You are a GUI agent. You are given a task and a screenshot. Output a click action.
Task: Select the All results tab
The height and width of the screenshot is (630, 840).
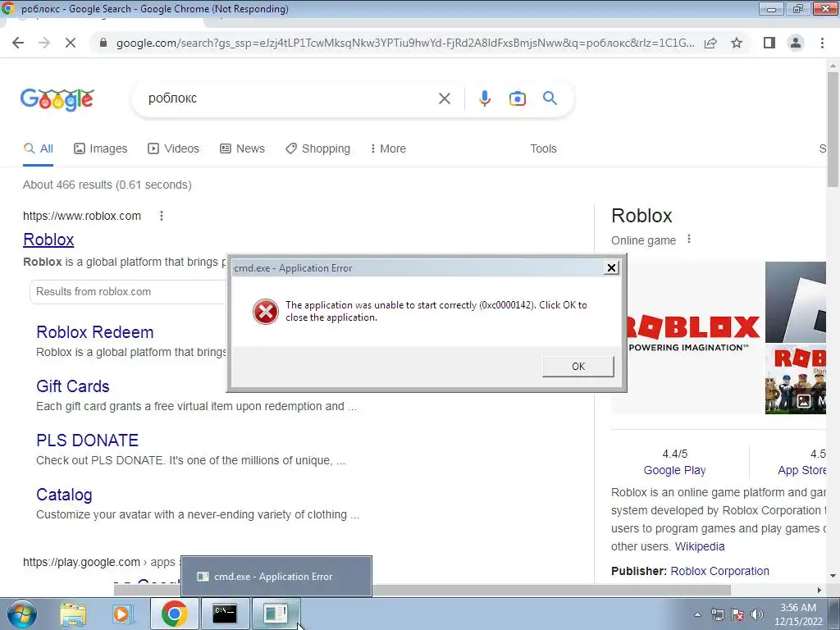38,148
